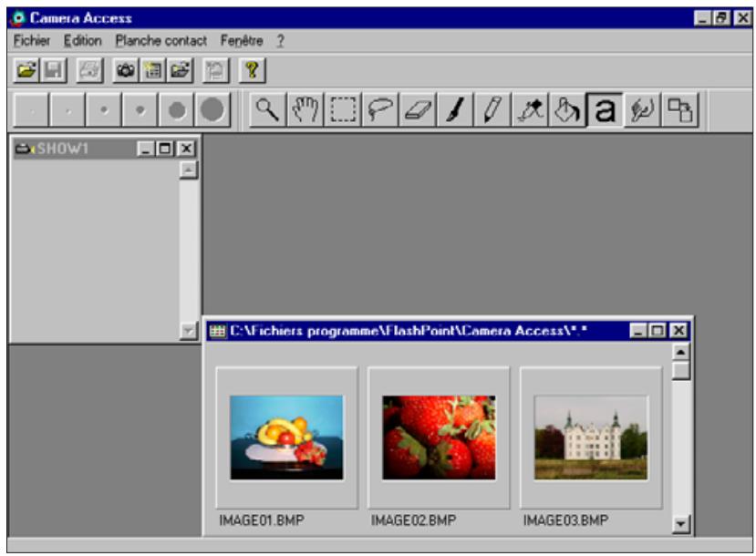This screenshot has width=756, height=556.
Task: Click the contact sheet window title bar
Action: (x=449, y=331)
